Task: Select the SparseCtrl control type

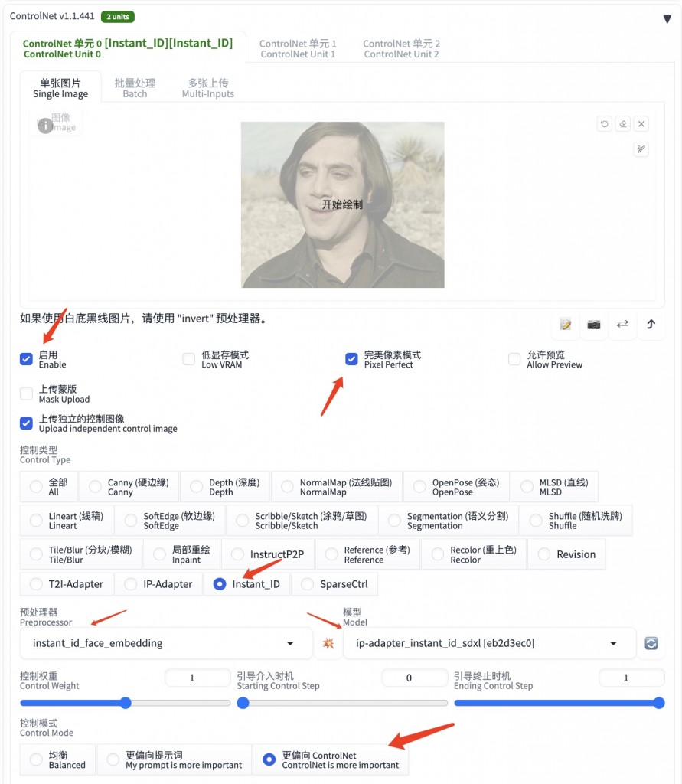Action: (334, 584)
